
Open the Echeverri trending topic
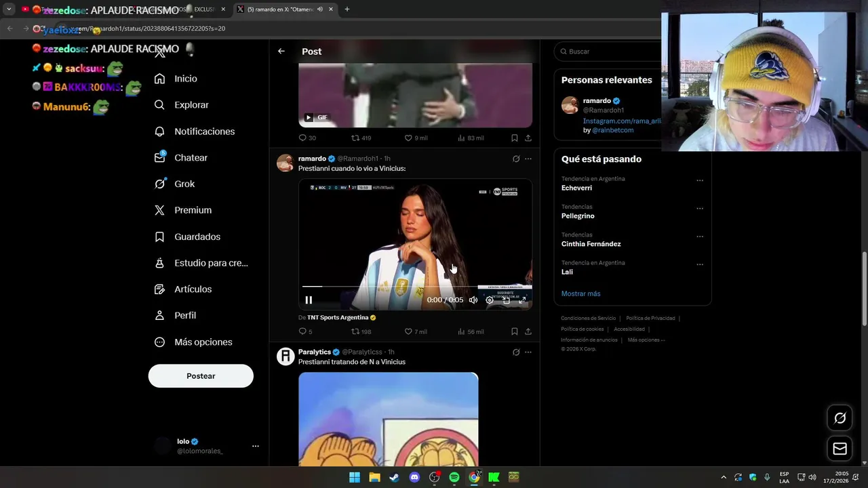[576, 188]
